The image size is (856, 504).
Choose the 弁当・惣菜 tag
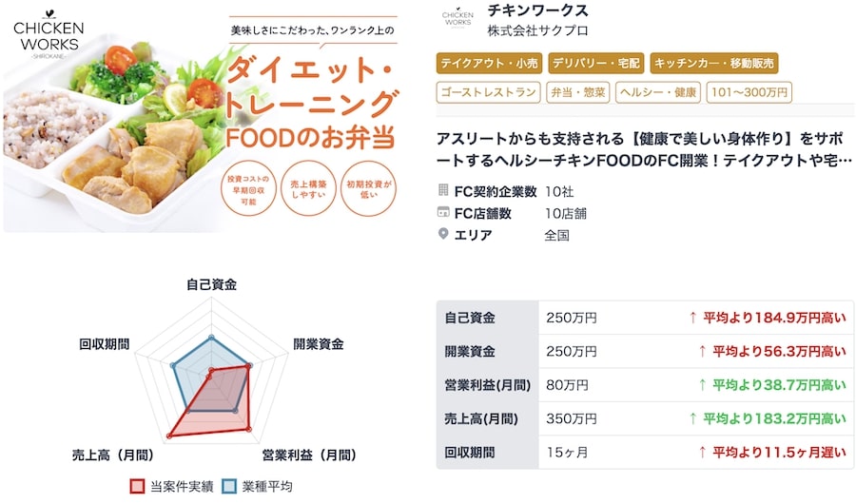(x=578, y=92)
